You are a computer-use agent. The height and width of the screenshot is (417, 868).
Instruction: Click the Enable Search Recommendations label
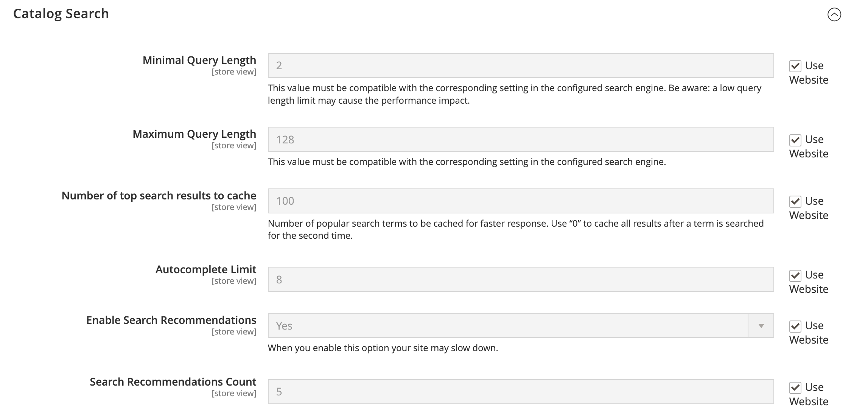click(x=171, y=320)
